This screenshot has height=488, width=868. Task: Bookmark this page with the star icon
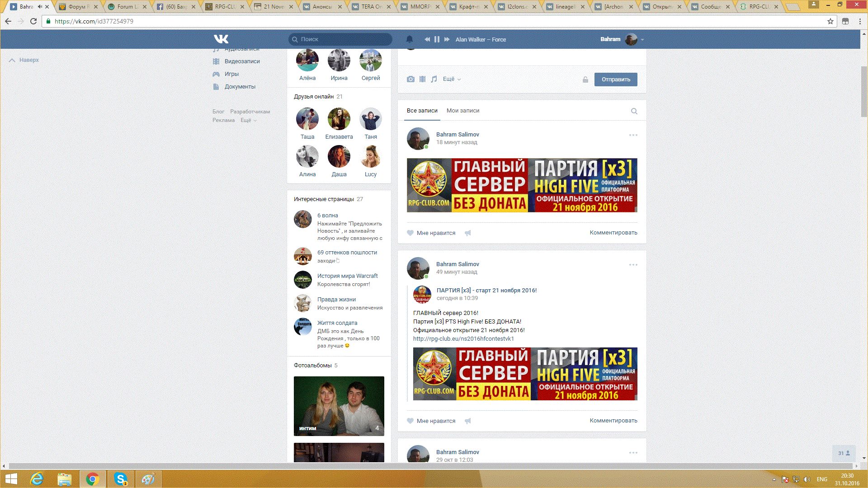(x=830, y=21)
